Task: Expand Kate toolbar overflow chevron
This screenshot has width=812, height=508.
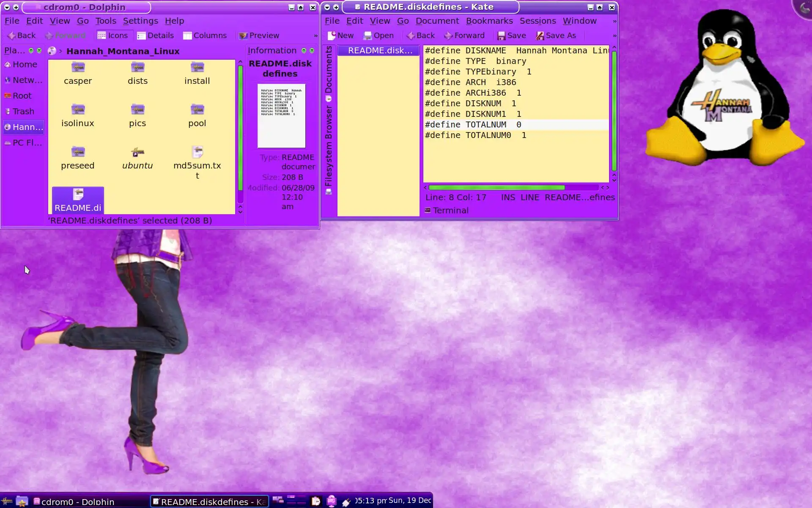Action: [614, 36]
